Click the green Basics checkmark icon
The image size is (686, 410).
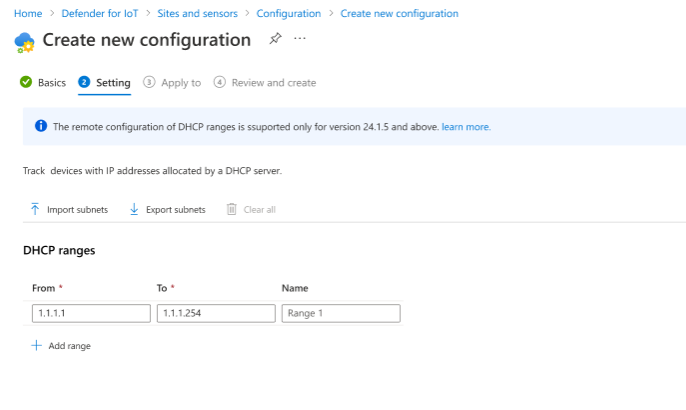(x=26, y=83)
